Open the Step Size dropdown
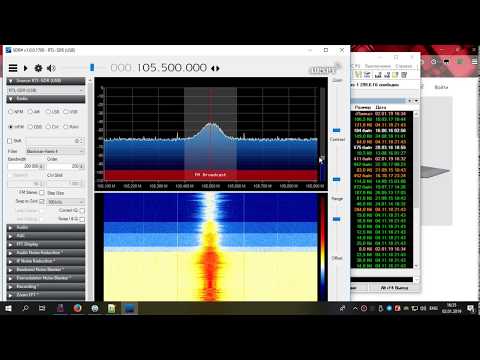480x360 pixels. (x=65, y=202)
